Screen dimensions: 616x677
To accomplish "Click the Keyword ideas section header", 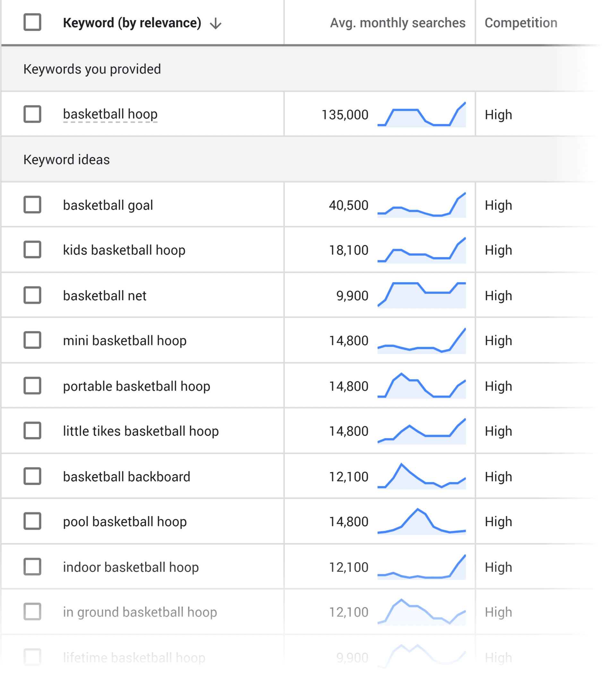I will click(66, 160).
